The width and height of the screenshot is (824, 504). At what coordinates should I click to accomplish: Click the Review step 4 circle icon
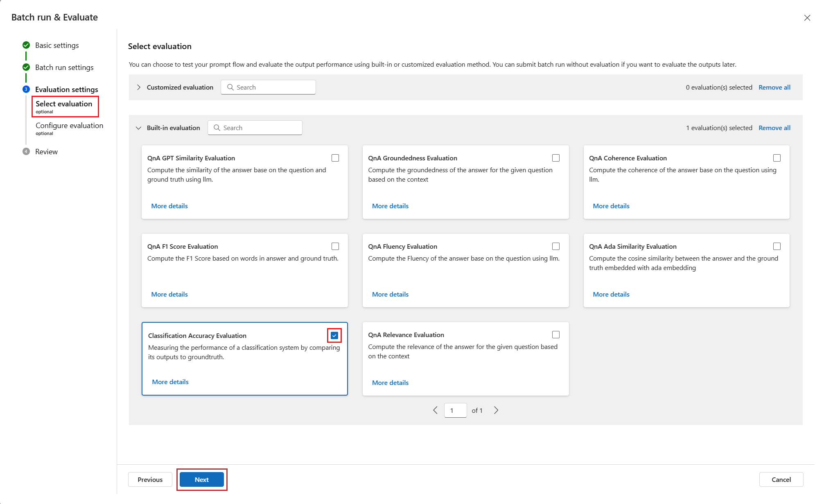point(26,151)
